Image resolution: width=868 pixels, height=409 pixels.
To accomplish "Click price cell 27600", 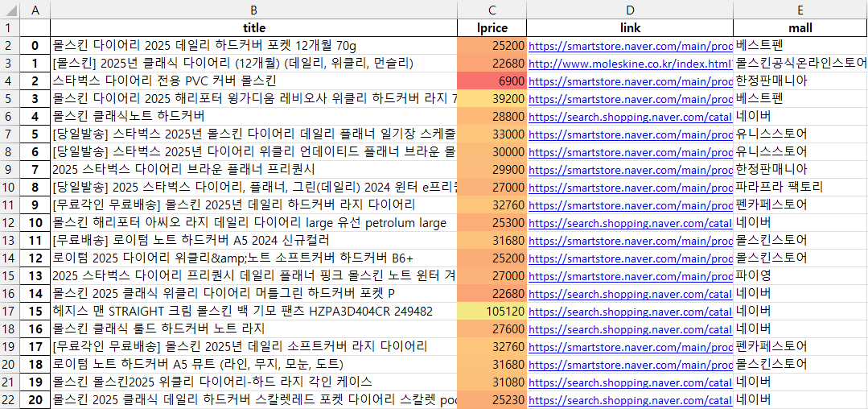I will pyautogui.click(x=492, y=329).
